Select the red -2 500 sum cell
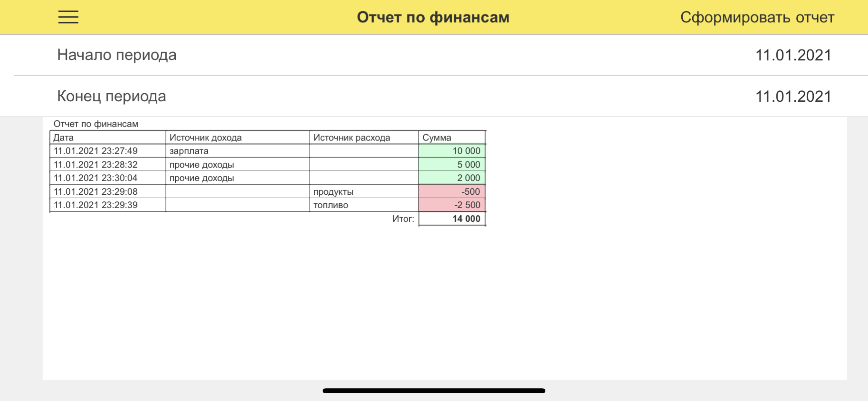The height and width of the screenshot is (401, 868). tap(452, 205)
